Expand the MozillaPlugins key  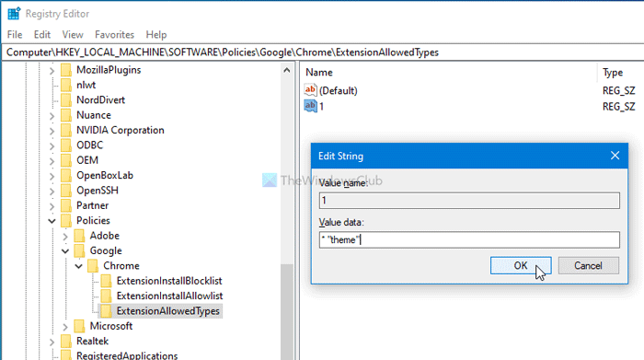tap(52, 71)
